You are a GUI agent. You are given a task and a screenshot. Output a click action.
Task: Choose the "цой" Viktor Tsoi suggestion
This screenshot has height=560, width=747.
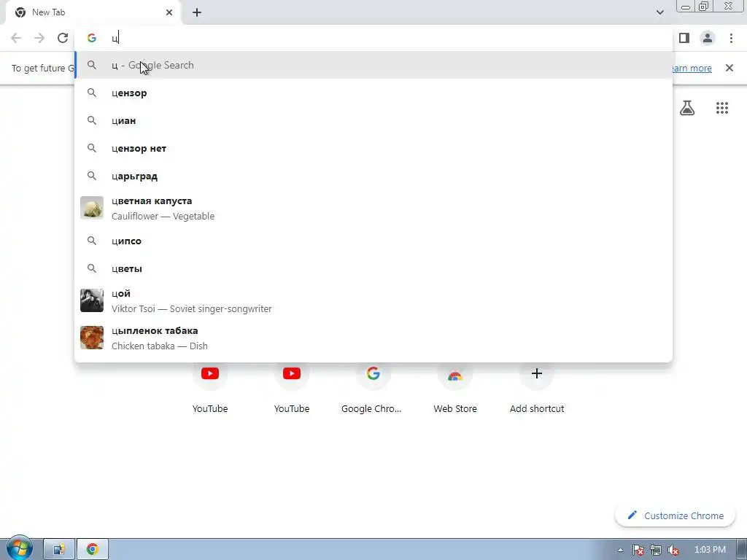click(373, 300)
